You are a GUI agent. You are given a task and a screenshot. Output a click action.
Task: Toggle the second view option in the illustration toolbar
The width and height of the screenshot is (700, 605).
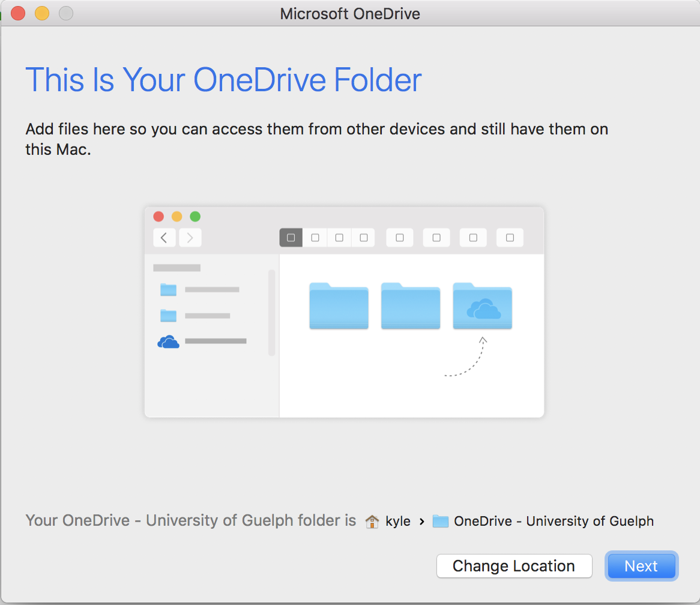click(315, 238)
